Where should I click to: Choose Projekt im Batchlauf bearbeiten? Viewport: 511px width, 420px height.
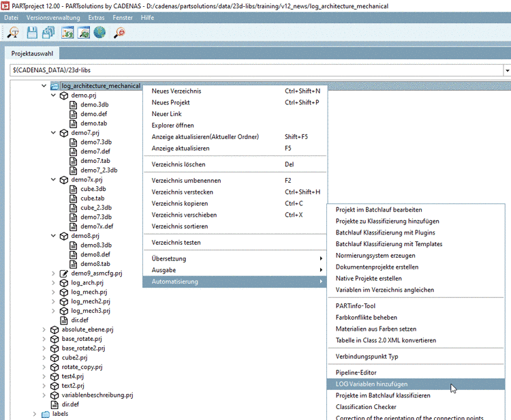tap(416, 210)
